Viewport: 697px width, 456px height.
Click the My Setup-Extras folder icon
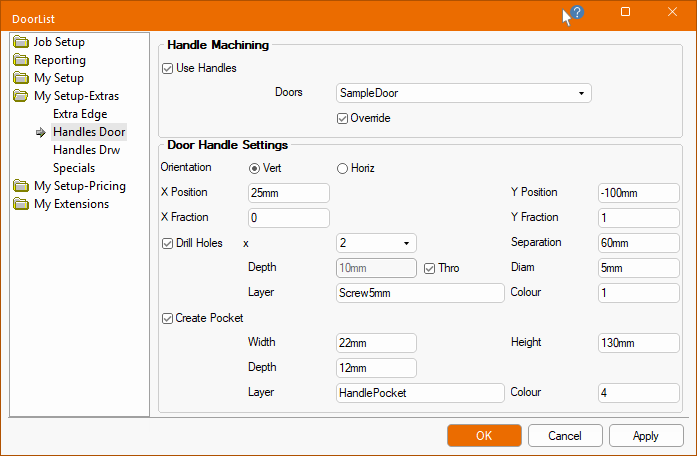(21, 96)
